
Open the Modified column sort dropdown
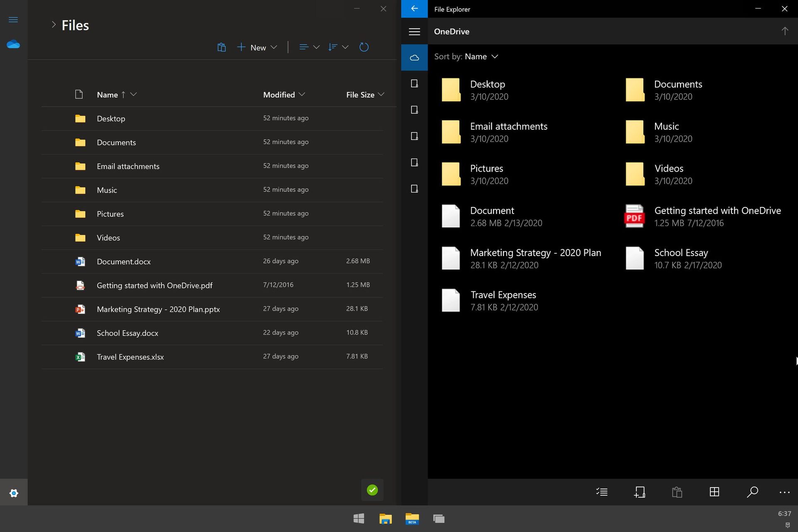point(301,95)
